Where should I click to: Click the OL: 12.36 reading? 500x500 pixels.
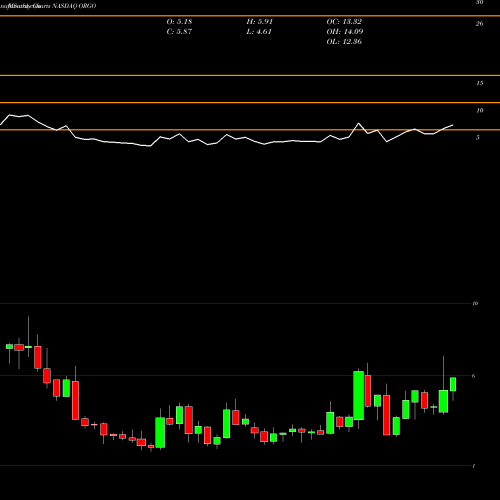click(x=344, y=42)
